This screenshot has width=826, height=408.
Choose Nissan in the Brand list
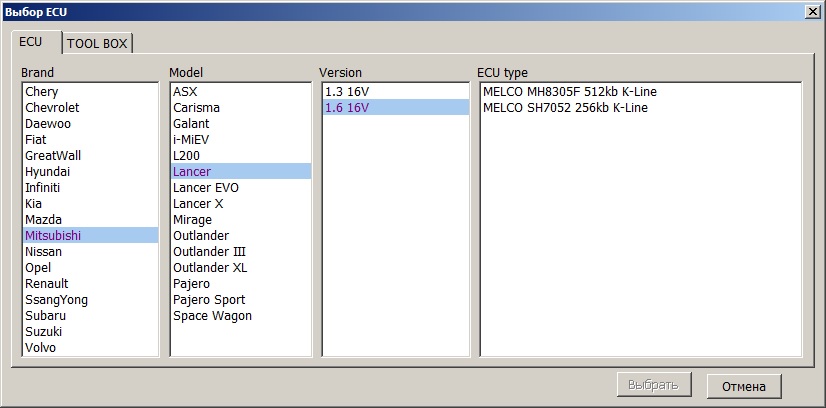tap(90, 252)
